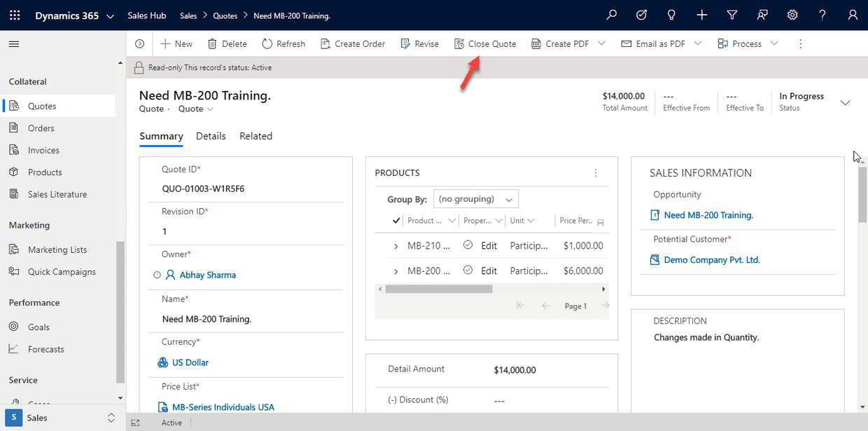Expand the MB-210 product row
868x431 pixels.
pyautogui.click(x=395, y=245)
